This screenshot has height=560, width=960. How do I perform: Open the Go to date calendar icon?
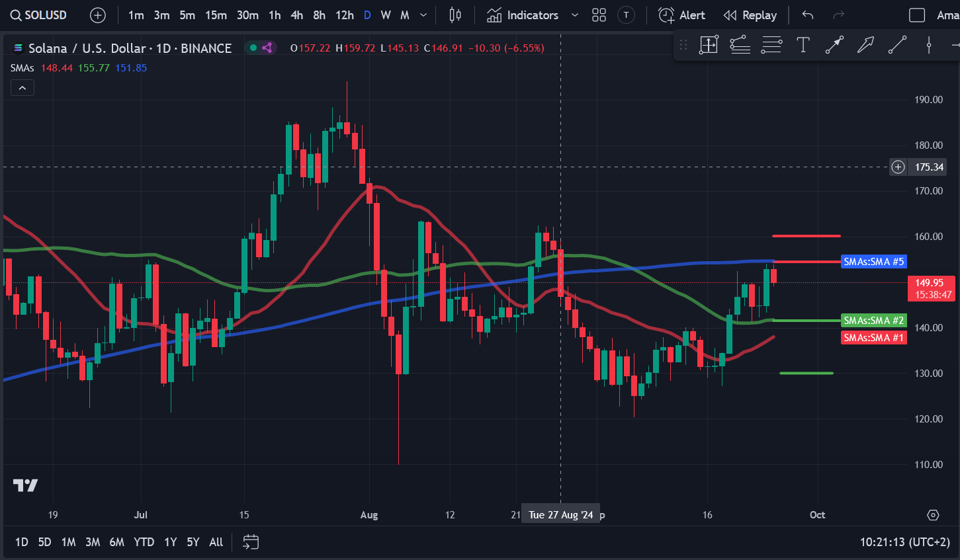[x=251, y=542]
